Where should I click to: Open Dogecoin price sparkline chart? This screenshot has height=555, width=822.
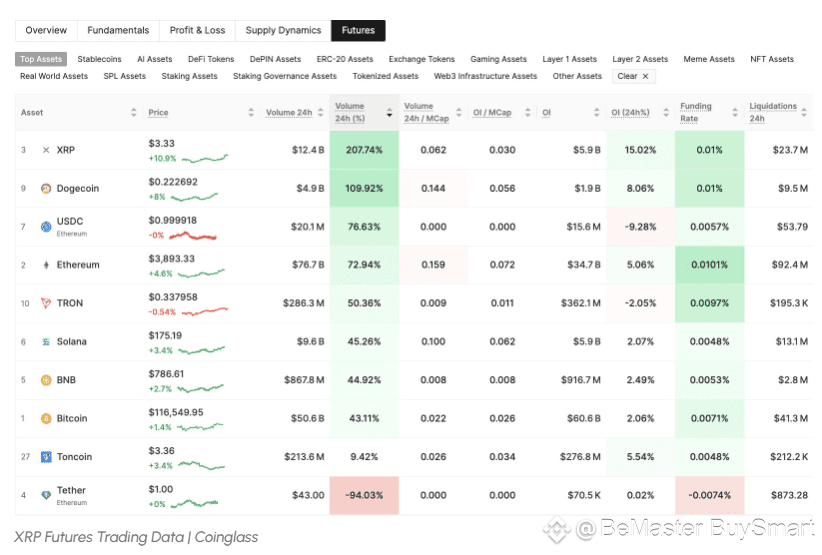pos(194,197)
